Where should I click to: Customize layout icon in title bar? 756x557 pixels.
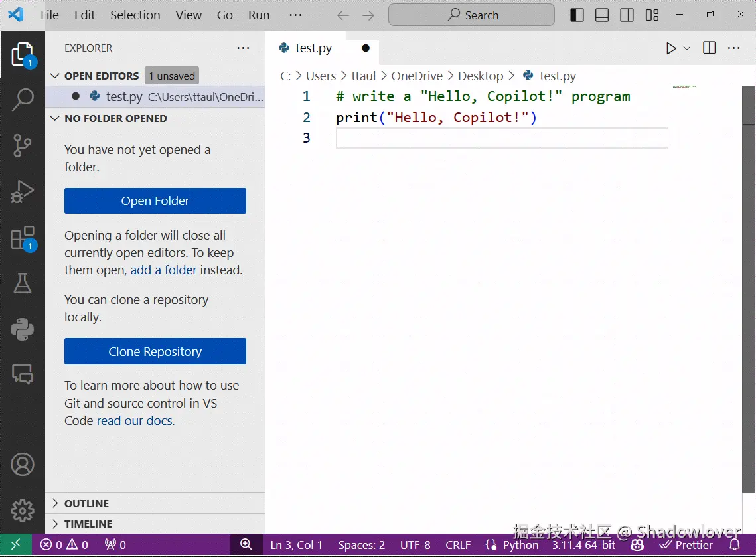(x=652, y=15)
